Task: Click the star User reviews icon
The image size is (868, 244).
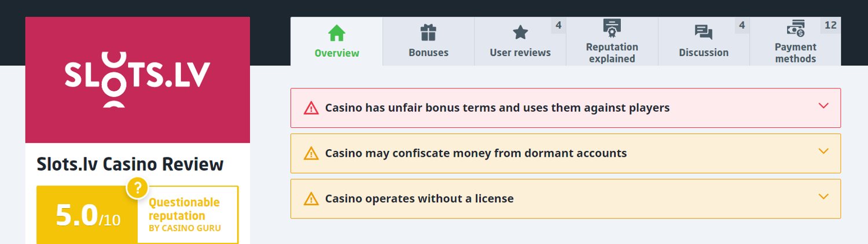Action: [x=520, y=33]
